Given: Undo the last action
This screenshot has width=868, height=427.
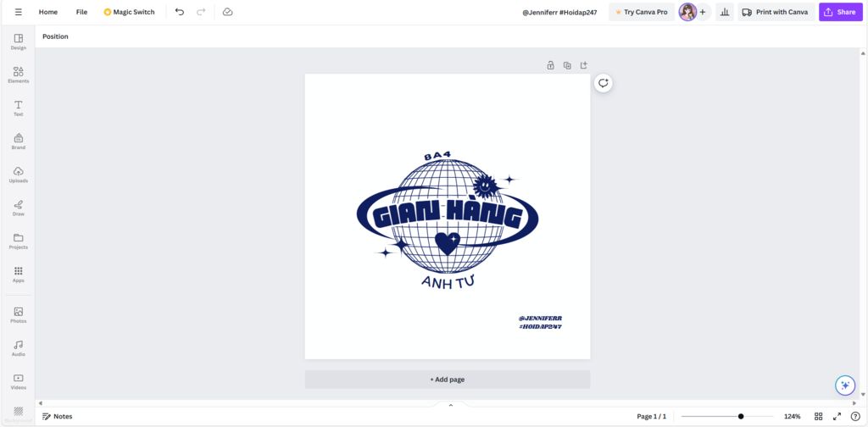Looking at the screenshot, I should pyautogui.click(x=180, y=12).
